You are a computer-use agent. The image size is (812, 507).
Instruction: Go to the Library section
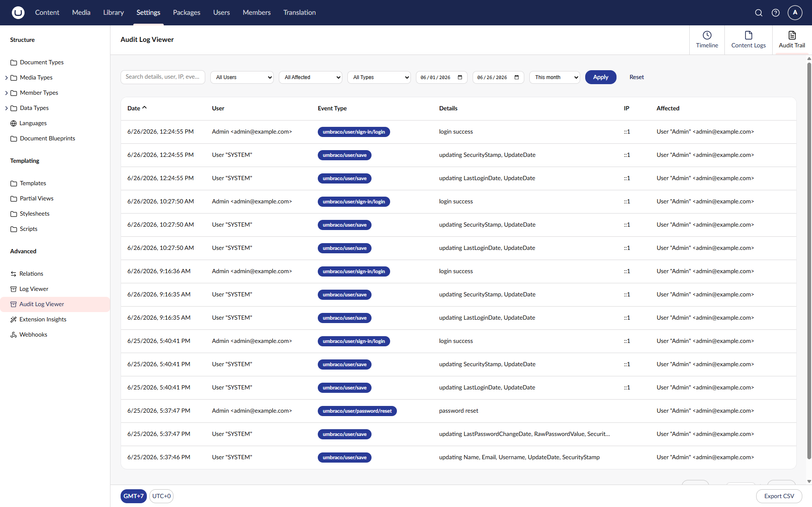coord(113,13)
